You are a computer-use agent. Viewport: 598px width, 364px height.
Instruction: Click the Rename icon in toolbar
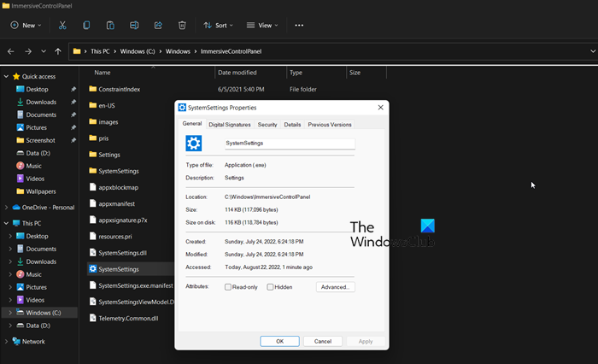pos(134,26)
